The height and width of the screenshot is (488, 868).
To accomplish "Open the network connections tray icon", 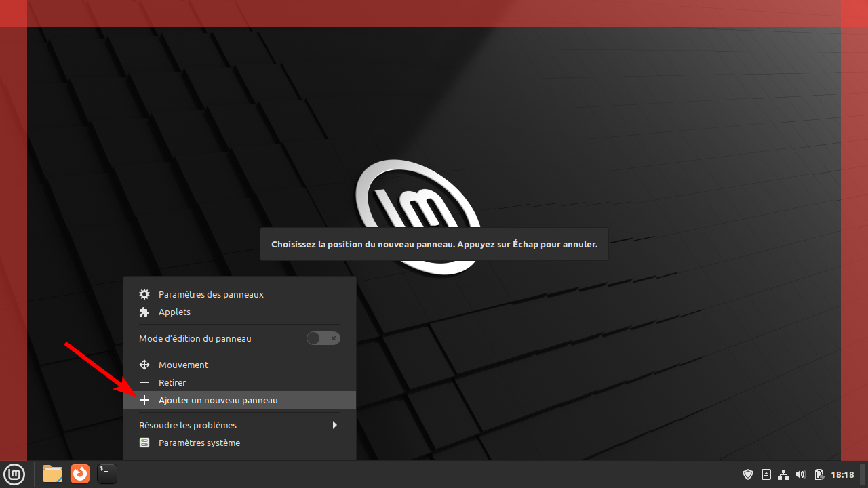I will point(783,474).
